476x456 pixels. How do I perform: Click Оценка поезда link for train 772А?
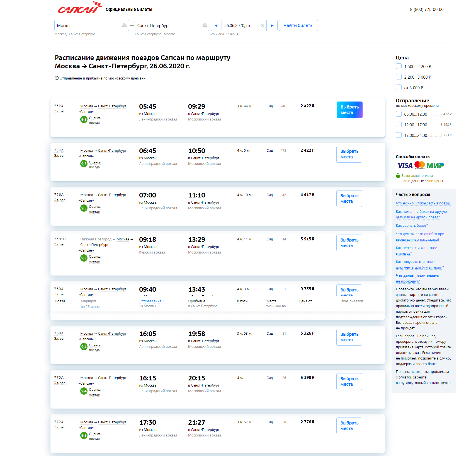point(94,436)
